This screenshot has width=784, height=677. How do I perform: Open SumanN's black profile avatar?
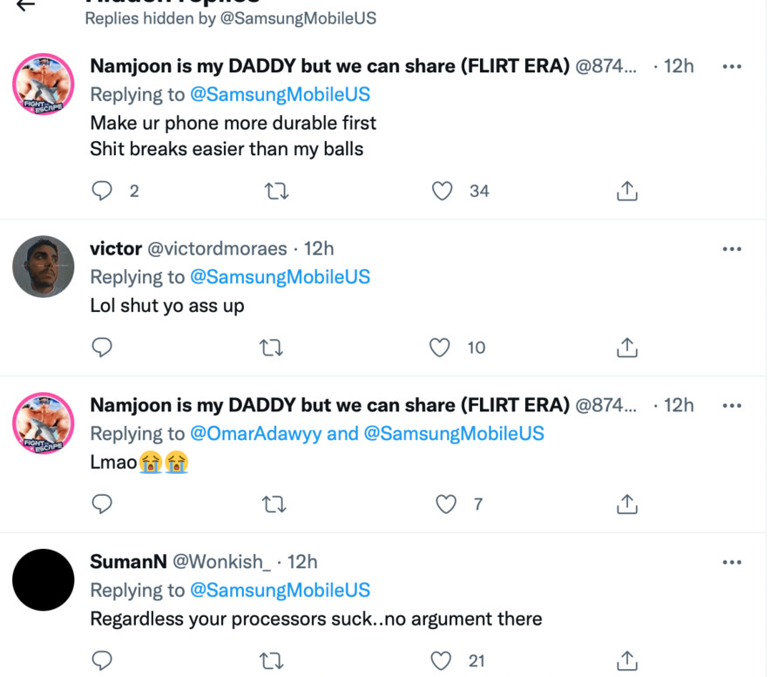pos(44,579)
